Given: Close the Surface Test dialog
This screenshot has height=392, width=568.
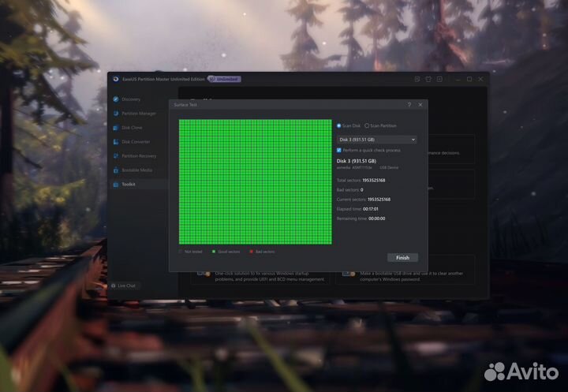Looking at the screenshot, I should [420, 104].
